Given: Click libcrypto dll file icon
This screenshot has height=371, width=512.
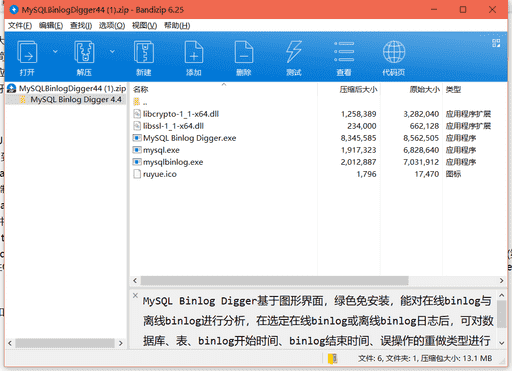Looking at the screenshot, I should (137, 114).
